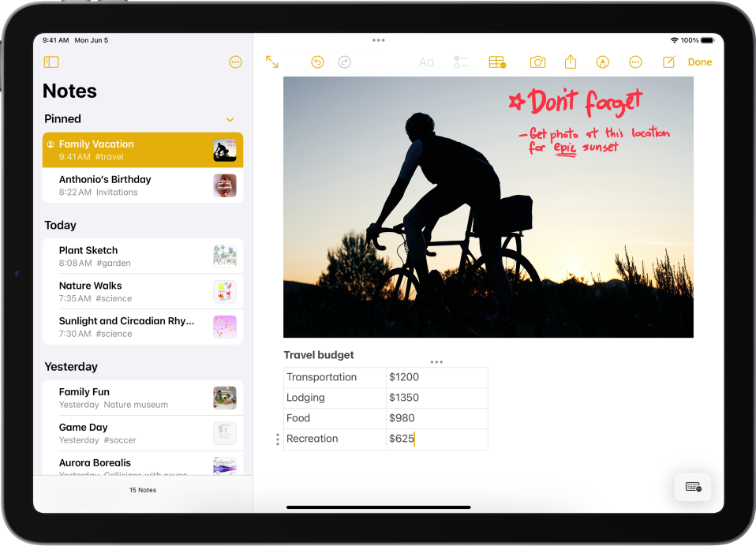Open the Plant Sketch note
The height and width of the screenshot is (546, 756).
pyautogui.click(x=143, y=256)
